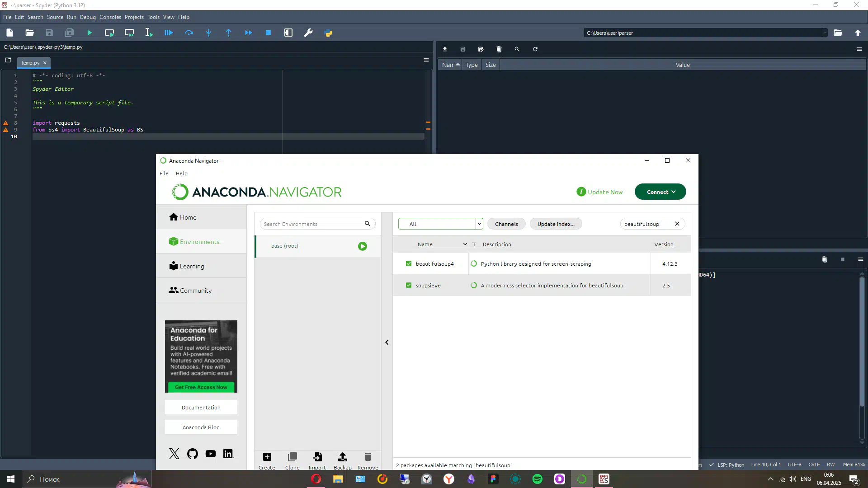
Task: Open the Documentation link button
Action: point(201,408)
